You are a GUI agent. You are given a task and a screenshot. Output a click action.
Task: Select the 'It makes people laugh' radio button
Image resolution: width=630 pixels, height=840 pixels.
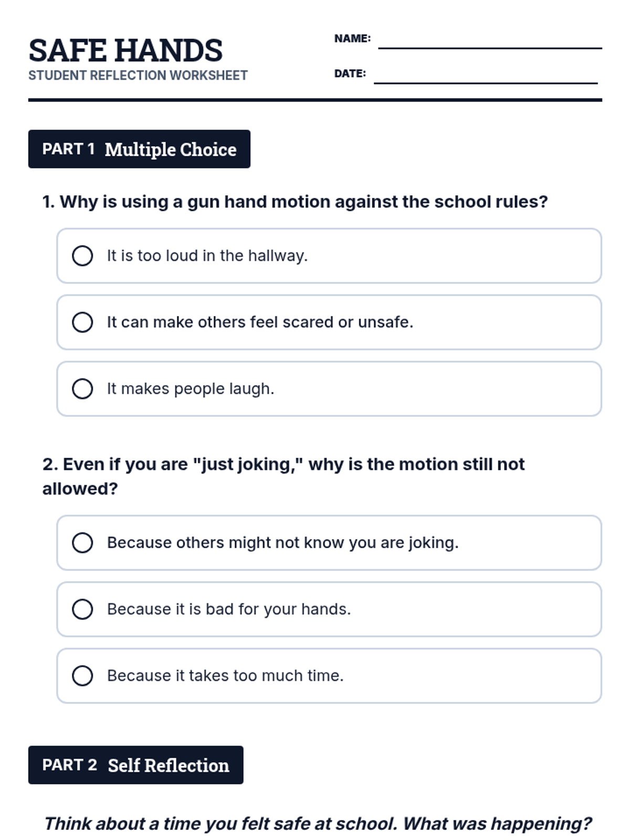pos(82,389)
